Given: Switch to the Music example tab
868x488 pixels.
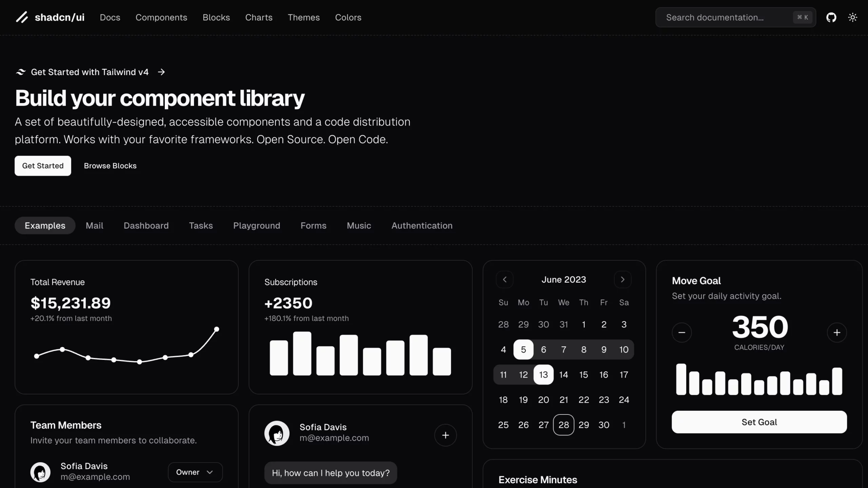Looking at the screenshot, I should point(359,226).
